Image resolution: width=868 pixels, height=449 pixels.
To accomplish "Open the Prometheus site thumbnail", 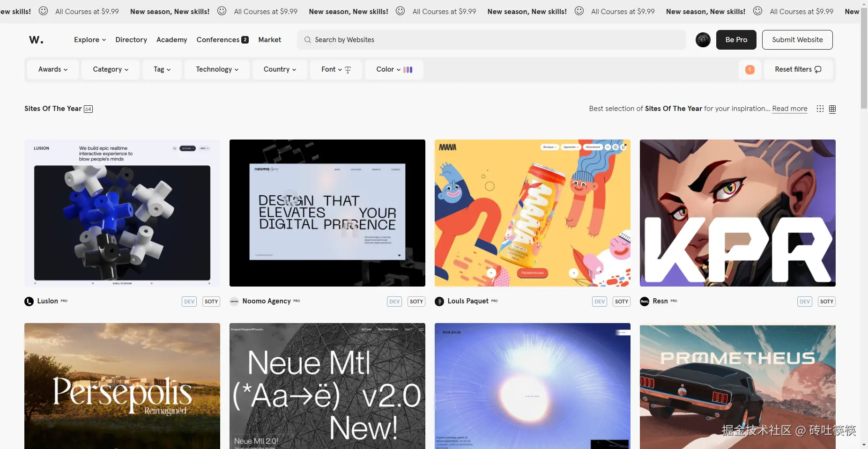I will (x=738, y=386).
